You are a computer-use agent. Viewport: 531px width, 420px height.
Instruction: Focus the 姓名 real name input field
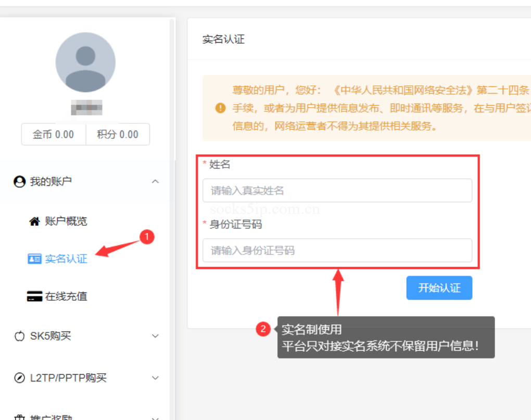337,190
